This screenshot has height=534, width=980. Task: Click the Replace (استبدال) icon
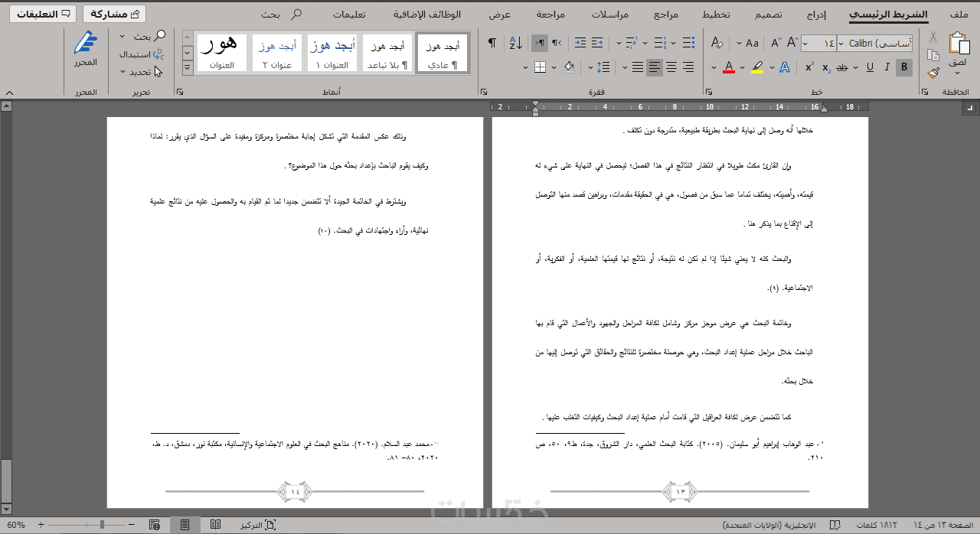tap(158, 54)
